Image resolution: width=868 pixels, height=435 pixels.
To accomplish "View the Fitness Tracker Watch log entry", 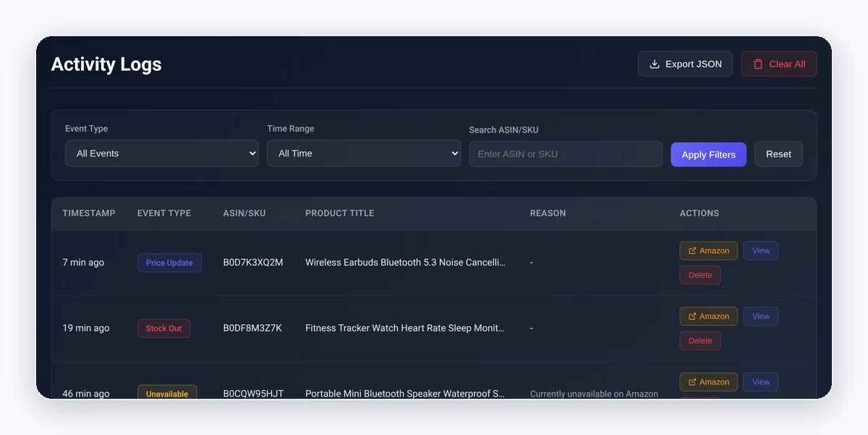I will [x=761, y=316].
